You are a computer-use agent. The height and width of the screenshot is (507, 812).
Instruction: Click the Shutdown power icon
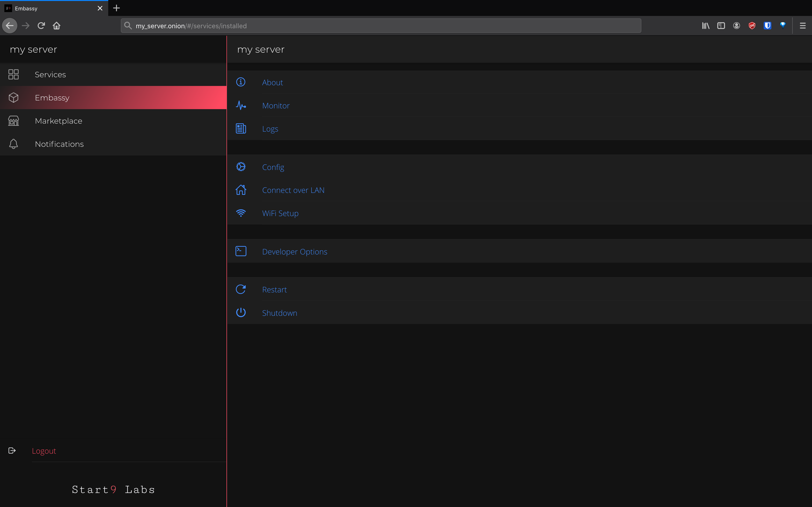(x=241, y=312)
